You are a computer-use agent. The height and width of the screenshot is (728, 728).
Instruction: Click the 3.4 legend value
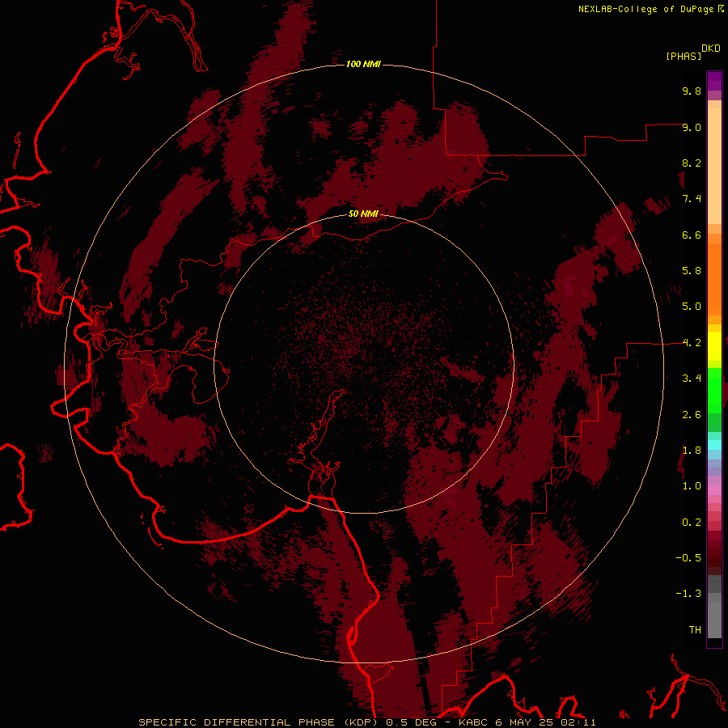pyautogui.click(x=692, y=379)
